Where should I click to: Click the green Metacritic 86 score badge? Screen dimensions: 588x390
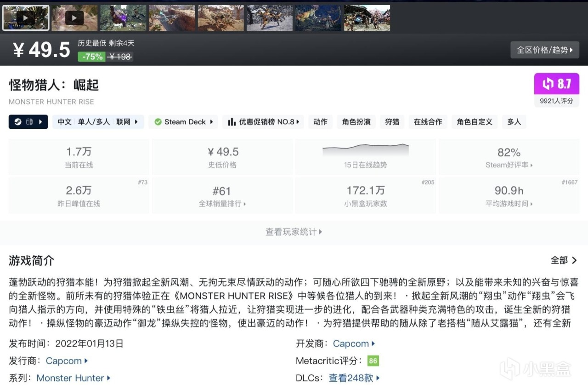[x=373, y=361]
